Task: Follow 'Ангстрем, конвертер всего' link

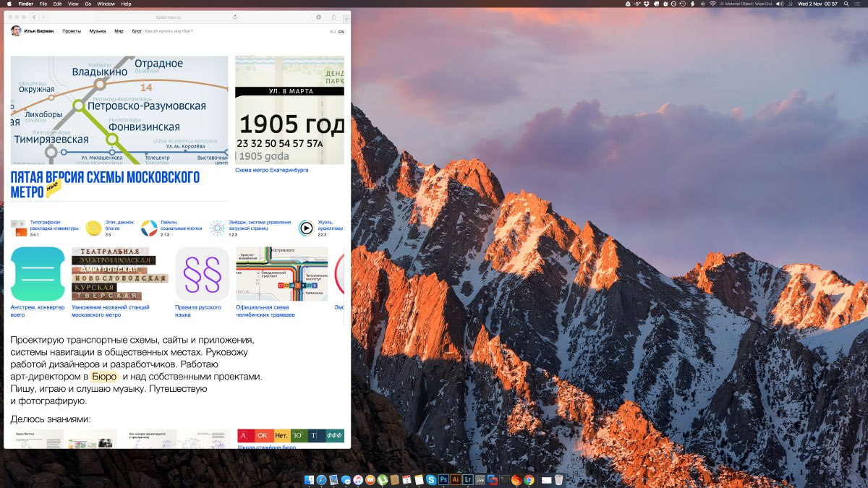Action: [x=38, y=310]
